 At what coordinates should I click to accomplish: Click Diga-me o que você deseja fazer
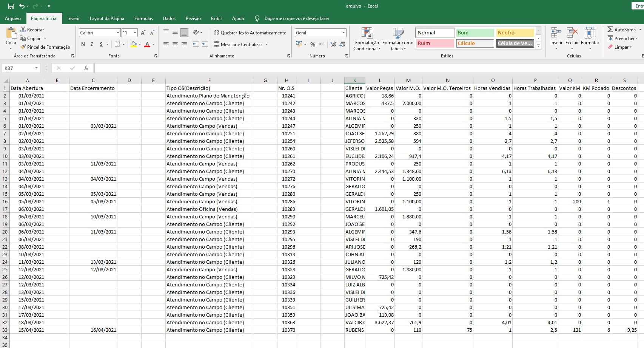(x=296, y=18)
